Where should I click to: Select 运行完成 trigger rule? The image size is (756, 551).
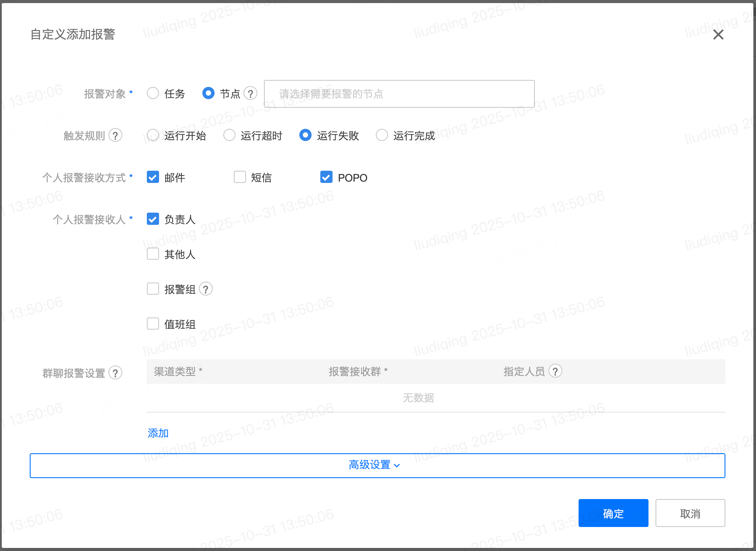pyautogui.click(x=382, y=135)
